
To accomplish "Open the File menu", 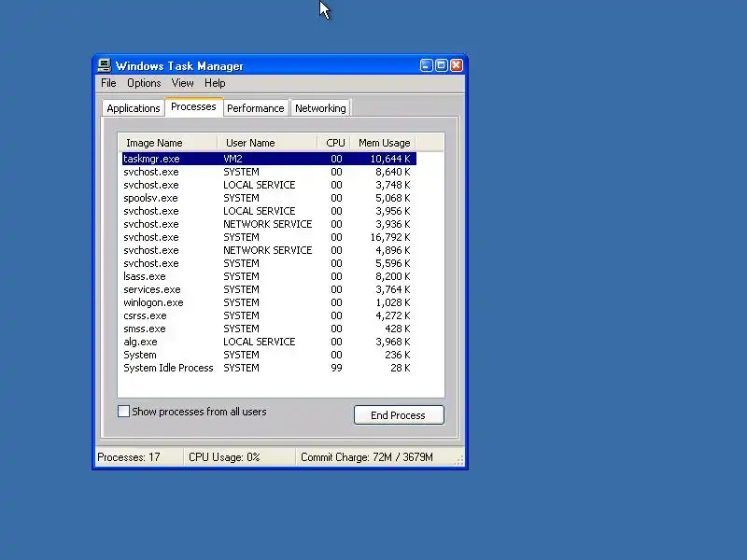I will coord(108,83).
